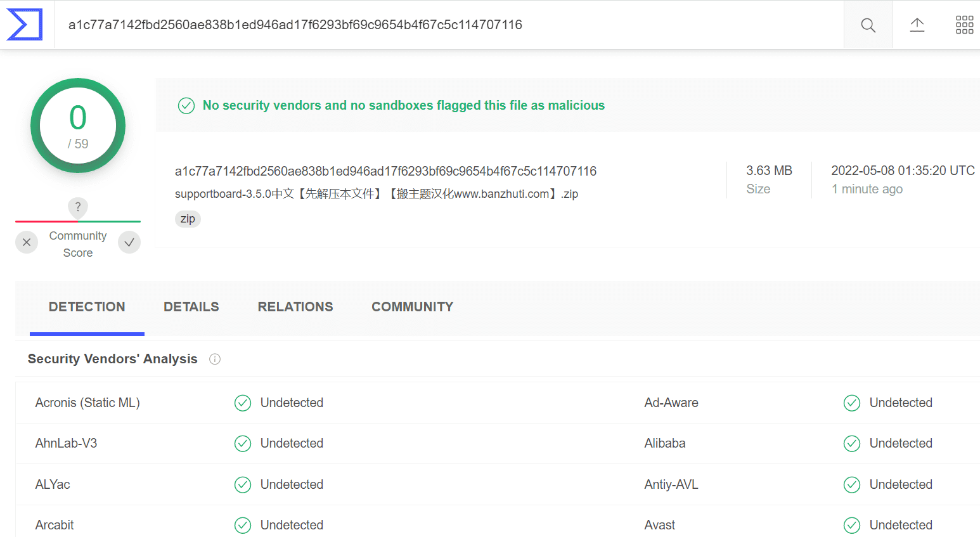The height and width of the screenshot is (537, 980).
Task: Click the Security Vendors' Analysis heading
Action: (x=113, y=359)
